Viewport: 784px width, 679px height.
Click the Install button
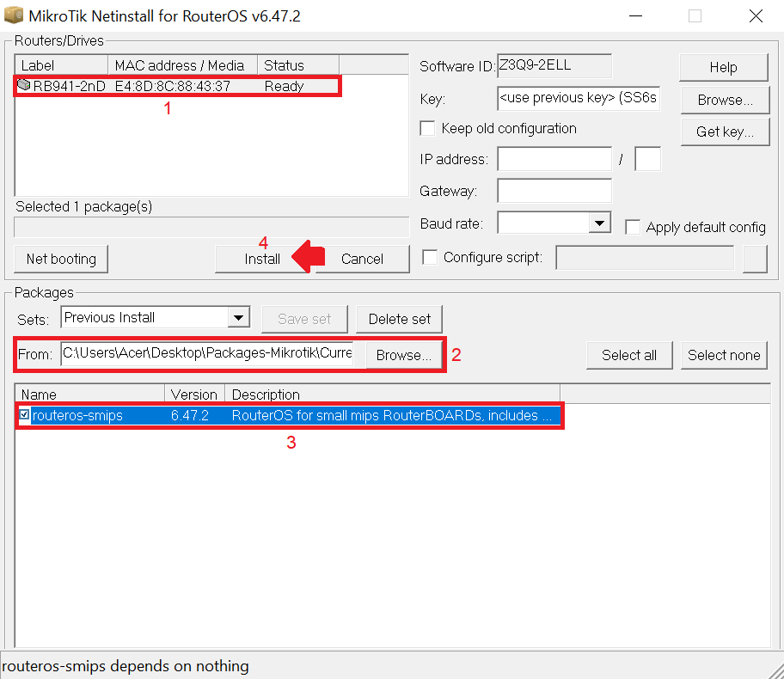(262, 259)
